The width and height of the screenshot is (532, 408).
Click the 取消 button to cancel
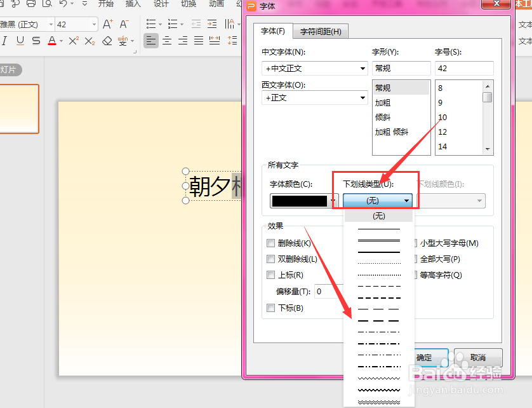pyautogui.click(x=478, y=357)
